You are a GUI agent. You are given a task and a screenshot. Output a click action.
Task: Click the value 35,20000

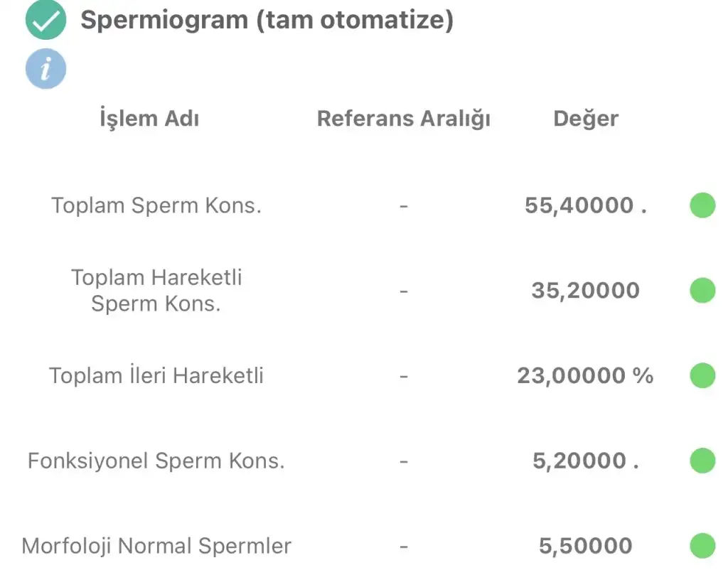(x=585, y=291)
